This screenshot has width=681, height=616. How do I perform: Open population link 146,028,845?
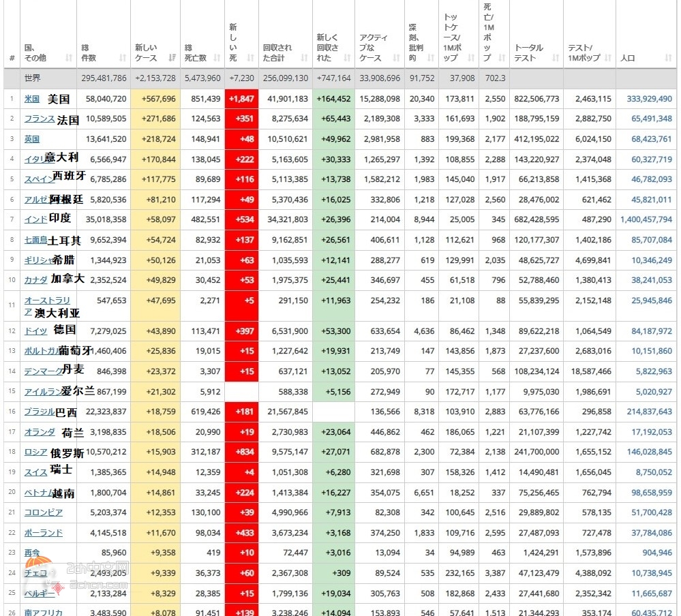coord(649,452)
